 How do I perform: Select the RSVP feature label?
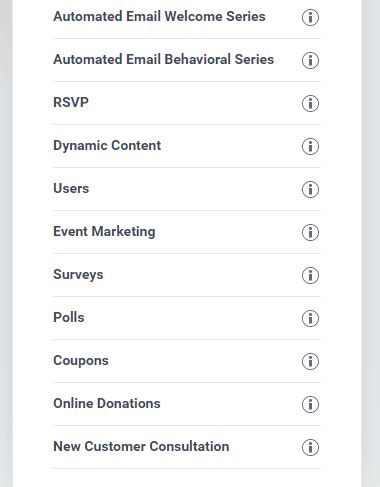pos(71,102)
